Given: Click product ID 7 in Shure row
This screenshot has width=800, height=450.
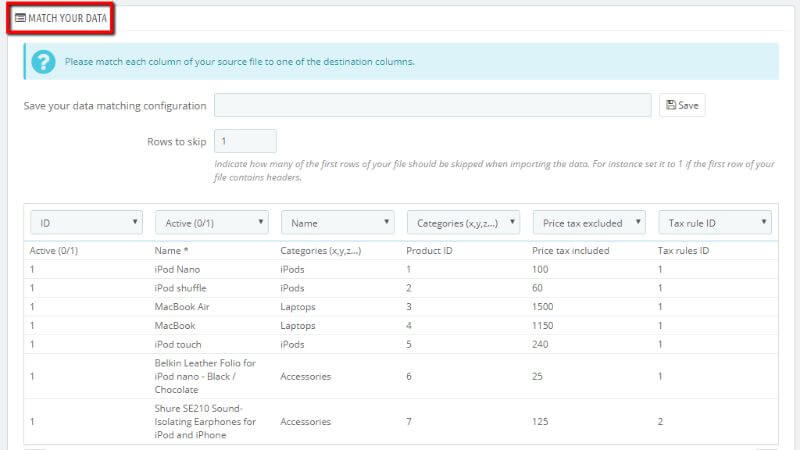Looking at the screenshot, I should tap(409, 421).
